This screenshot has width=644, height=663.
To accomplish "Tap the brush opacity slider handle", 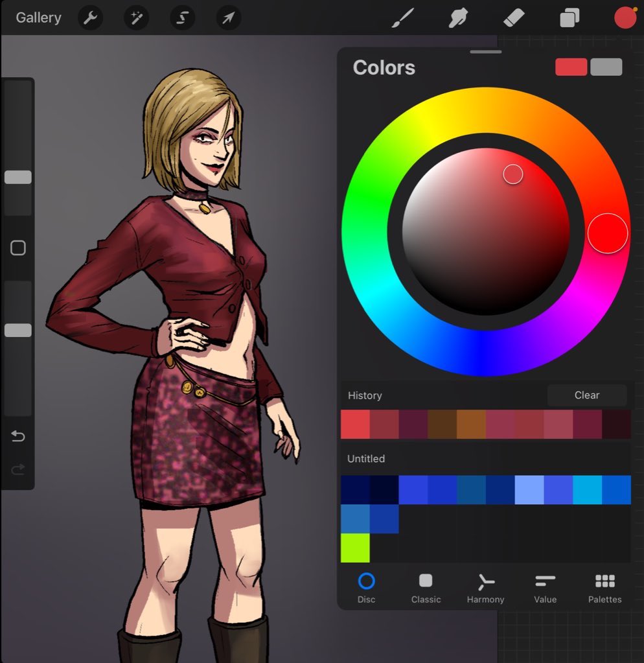I will coord(18,331).
